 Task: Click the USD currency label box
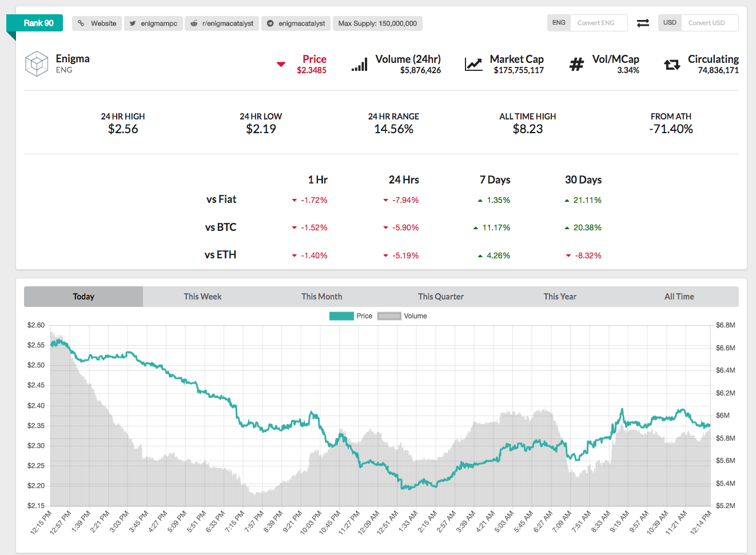670,23
